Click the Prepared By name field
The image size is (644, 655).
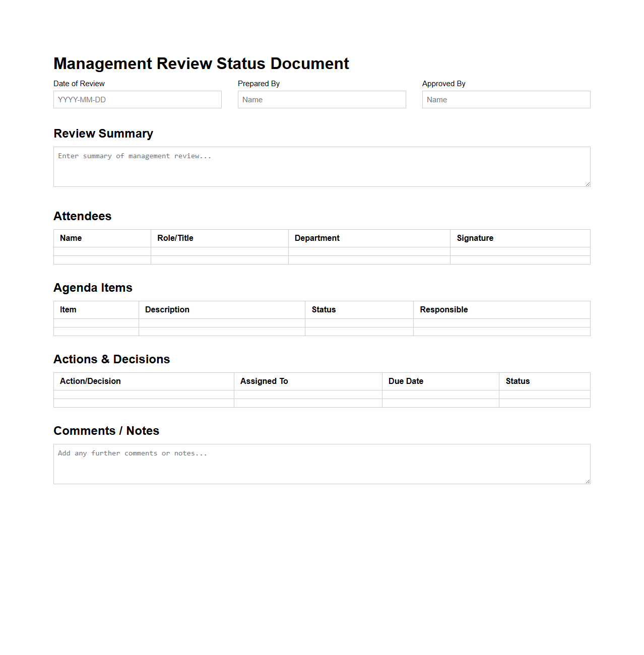321,99
